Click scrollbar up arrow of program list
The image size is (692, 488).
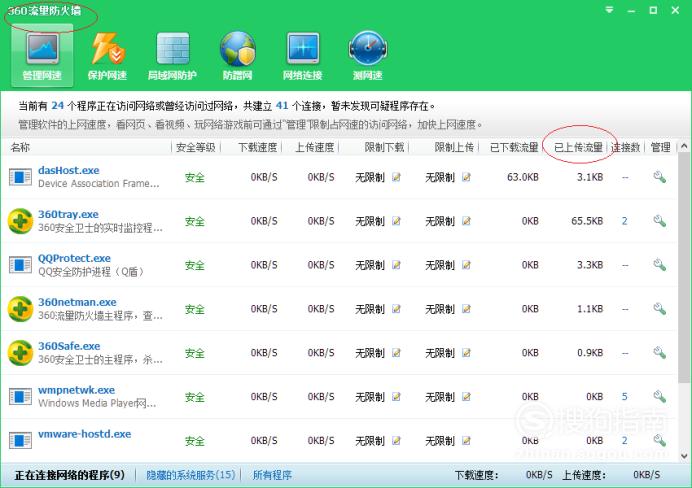pos(684,146)
